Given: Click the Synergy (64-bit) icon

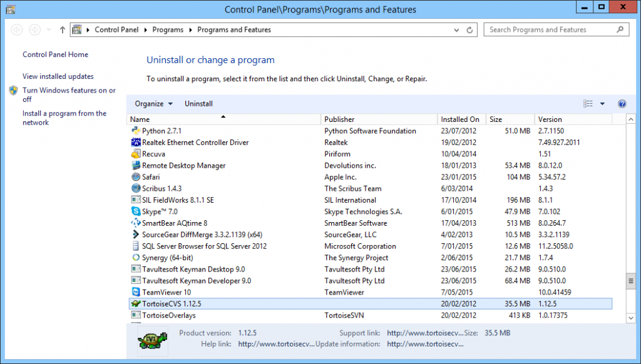Looking at the screenshot, I should [136, 258].
